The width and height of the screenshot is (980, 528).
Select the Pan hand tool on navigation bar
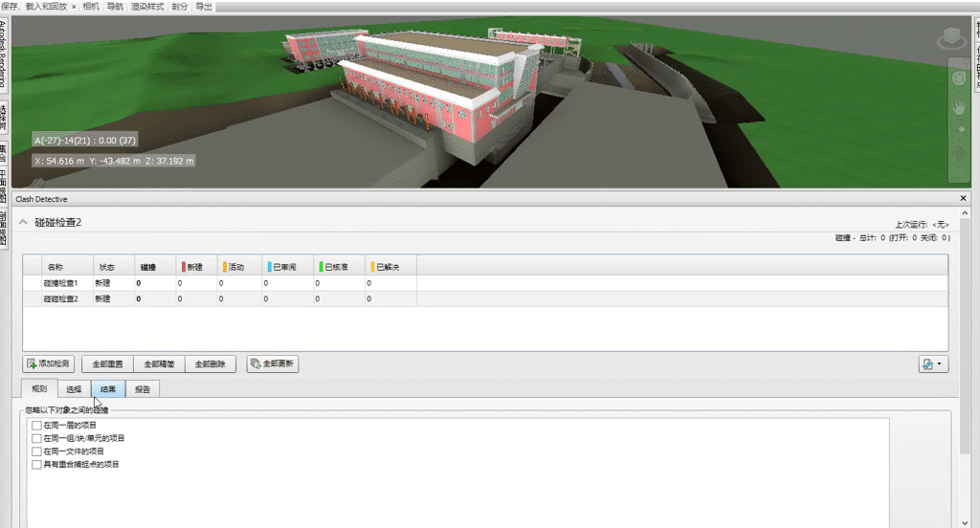(958, 104)
